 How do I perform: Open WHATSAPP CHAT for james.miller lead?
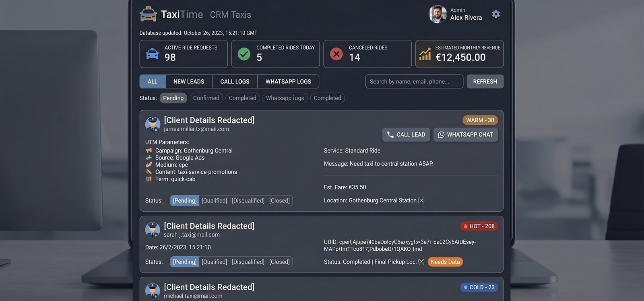point(466,135)
